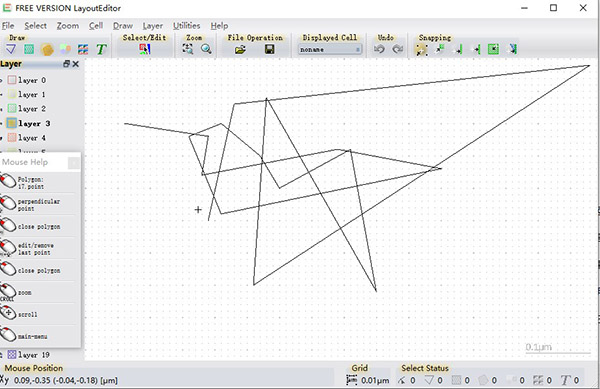Click the layer 4 red color swatch
600x389 pixels.
tap(12, 138)
